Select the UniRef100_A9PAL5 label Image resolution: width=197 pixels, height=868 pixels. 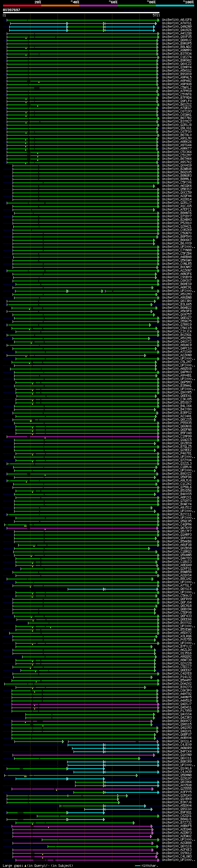[177, 78]
